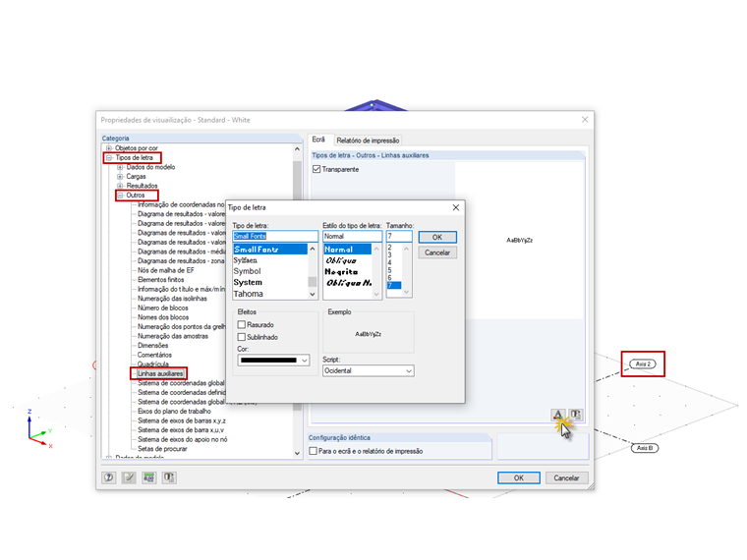Click the edit comment icon at dialog bottom

(129, 477)
